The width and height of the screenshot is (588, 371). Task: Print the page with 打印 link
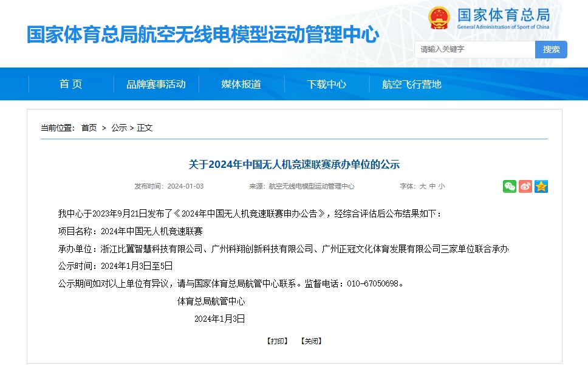click(277, 341)
